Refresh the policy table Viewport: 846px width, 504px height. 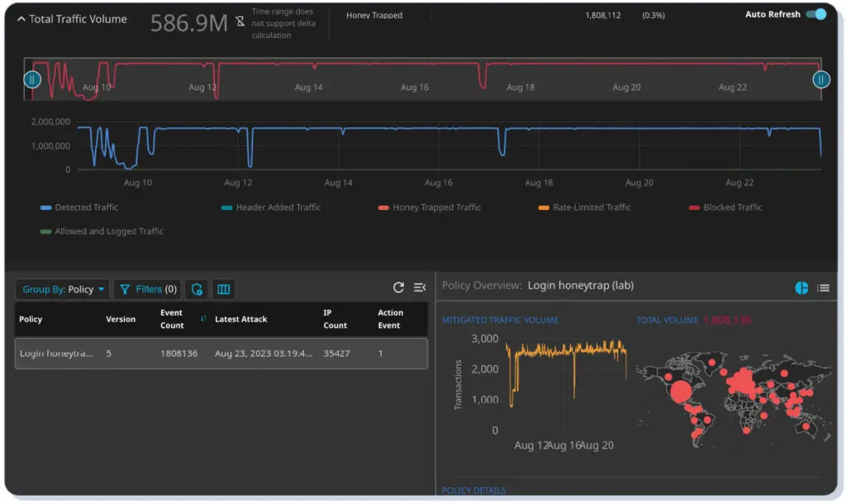(398, 288)
